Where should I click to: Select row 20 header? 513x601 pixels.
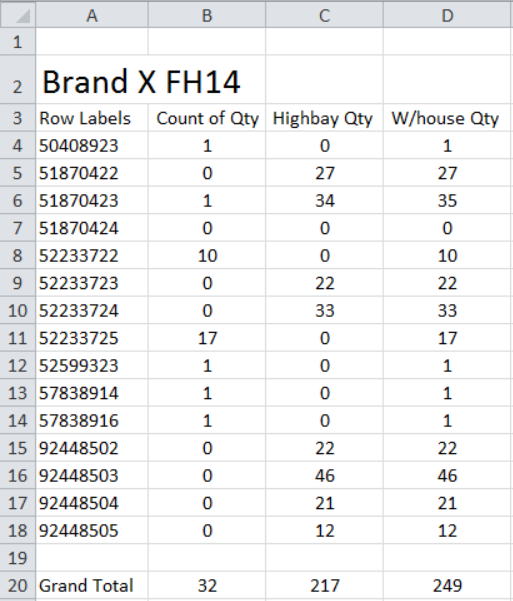click(x=18, y=585)
